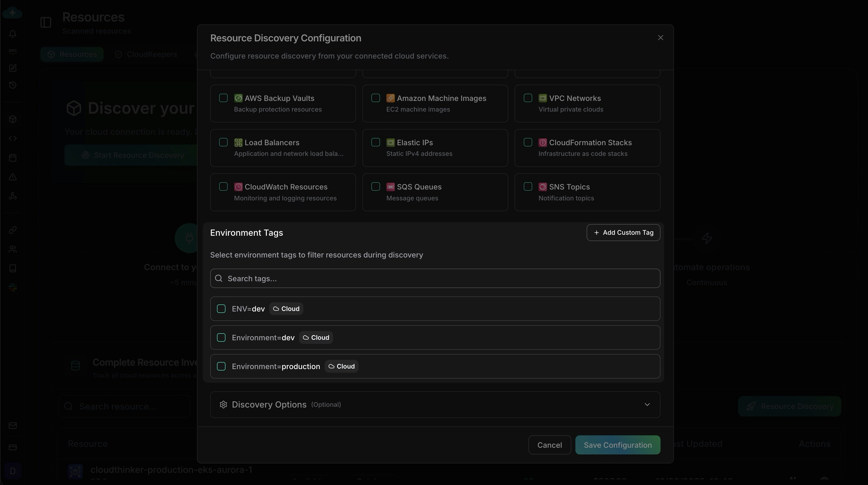
Task: Enable discovery of VPC Networks
Action: point(528,98)
